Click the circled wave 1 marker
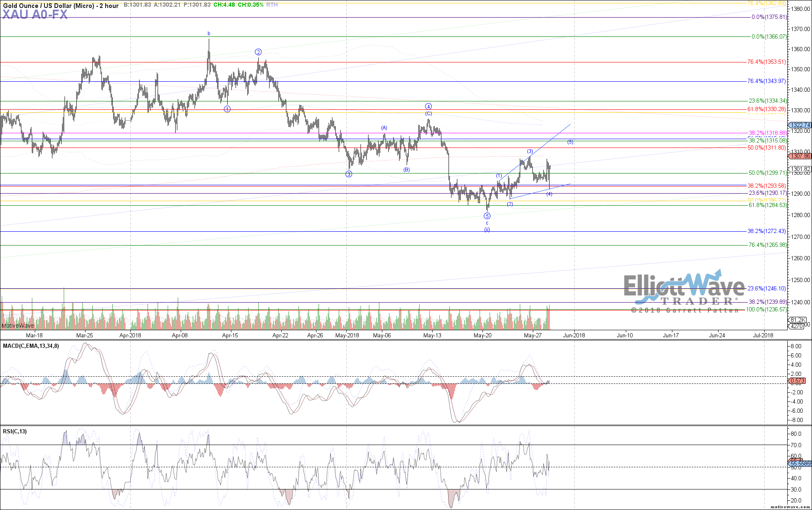The height and width of the screenshot is (510, 812). (x=227, y=109)
